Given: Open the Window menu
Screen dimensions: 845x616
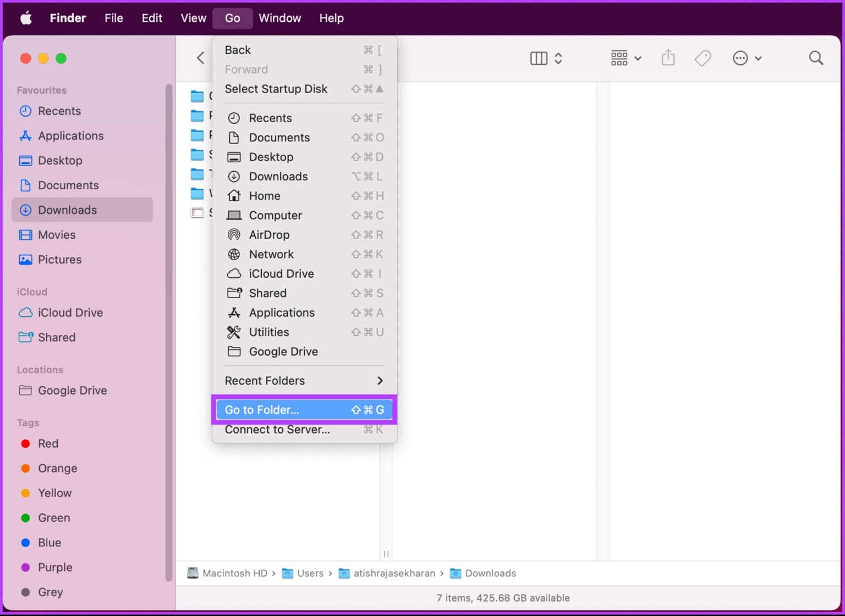Looking at the screenshot, I should [x=279, y=18].
